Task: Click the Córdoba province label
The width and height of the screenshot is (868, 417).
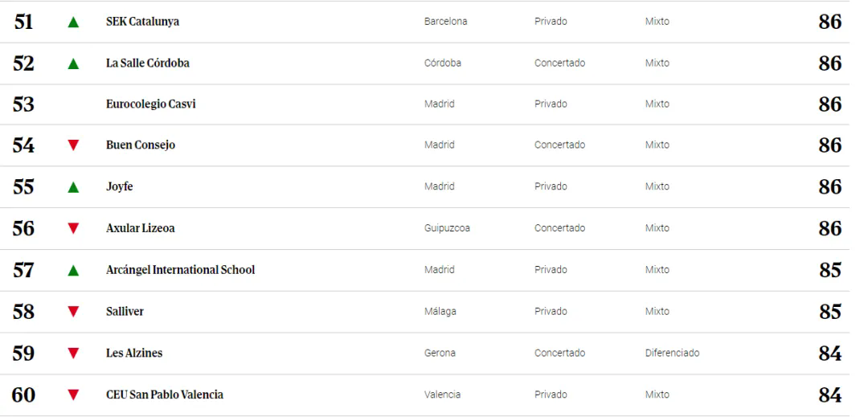Action: [x=442, y=63]
